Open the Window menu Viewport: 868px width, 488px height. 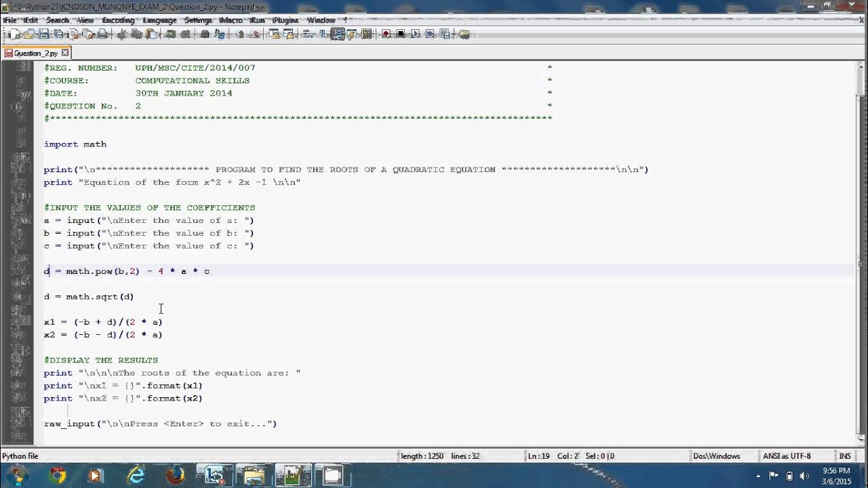(x=321, y=20)
